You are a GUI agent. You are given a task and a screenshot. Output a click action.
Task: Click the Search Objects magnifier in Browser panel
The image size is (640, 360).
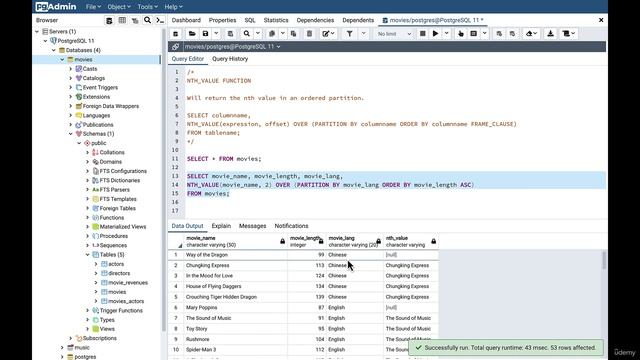click(147, 20)
